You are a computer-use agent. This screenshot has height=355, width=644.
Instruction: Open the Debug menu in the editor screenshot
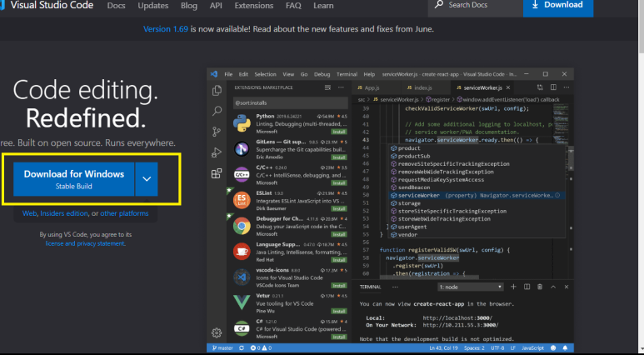point(322,74)
